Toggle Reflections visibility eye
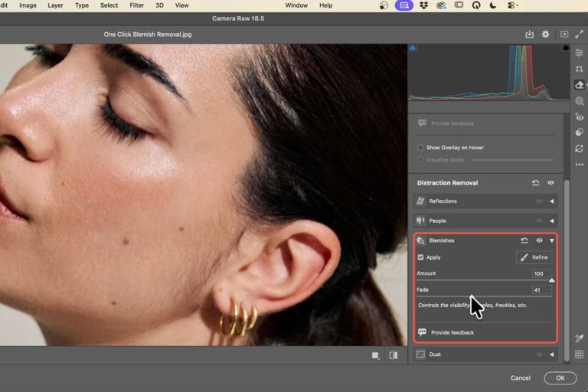Image resolution: width=588 pixels, height=392 pixels. pos(539,201)
